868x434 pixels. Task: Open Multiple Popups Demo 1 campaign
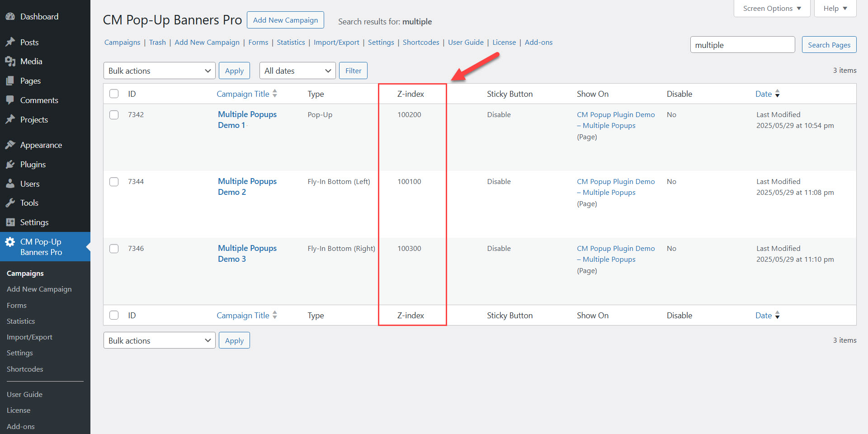click(x=247, y=120)
